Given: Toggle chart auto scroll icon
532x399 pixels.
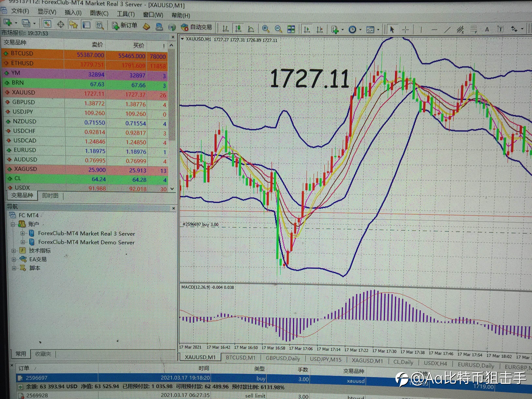Looking at the screenshot, I should pos(307,29).
